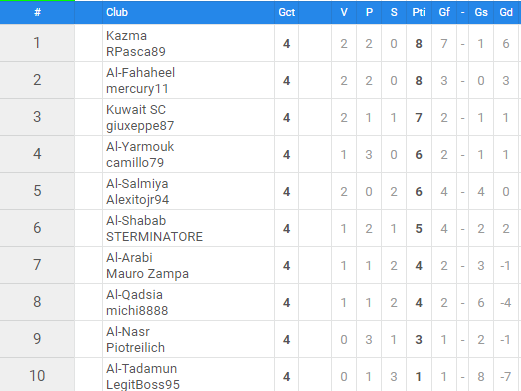This screenshot has height=391, width=521.
Task: Click the # ranking column header
Action: click(37, 12)
